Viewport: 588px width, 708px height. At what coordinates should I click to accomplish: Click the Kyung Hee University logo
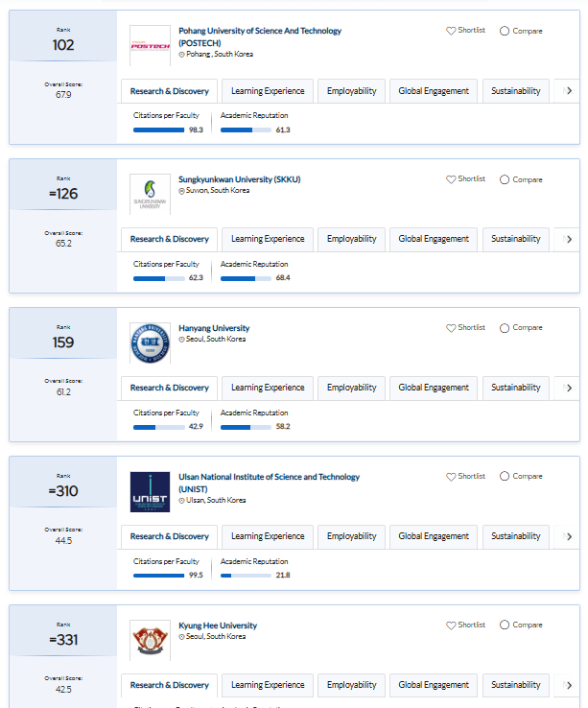pyautogui.click(x=150, y=640)
